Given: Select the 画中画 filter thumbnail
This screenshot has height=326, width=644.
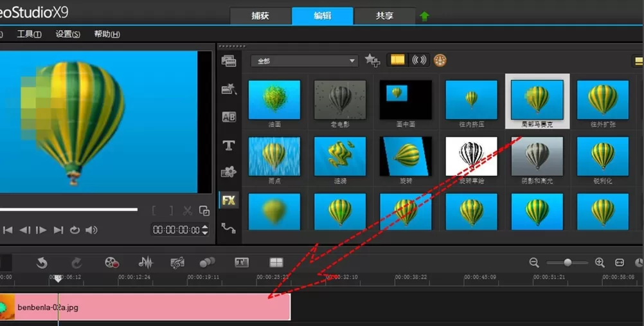Looking at the screenshot, I should (x=406, y=100).
